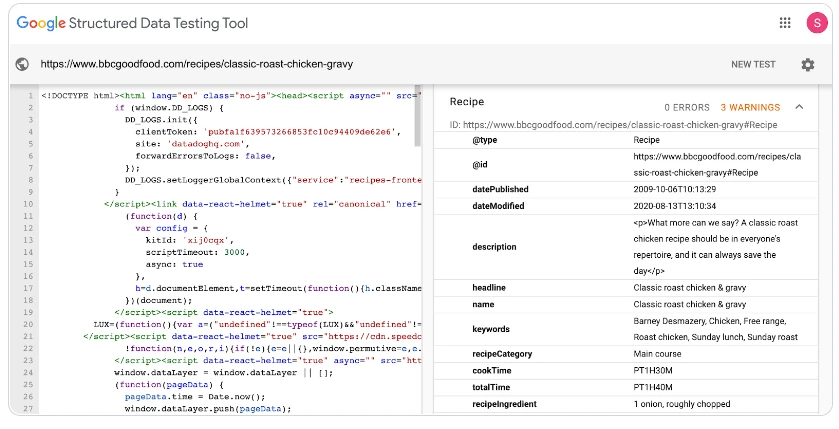Click the Google Structured Data Testing Tool logo
Viewport: 839px width, 429px height.
(x=132, y=24)
